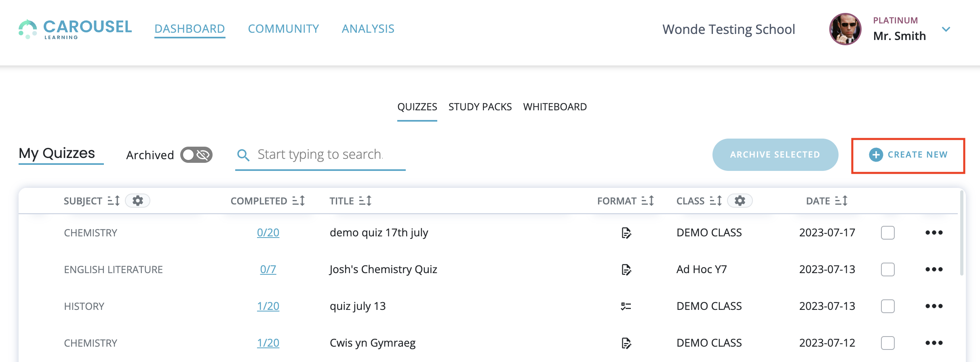Sort quizzes by Title column
Screen dimensions: 980x362
click(x=365, y=201)
